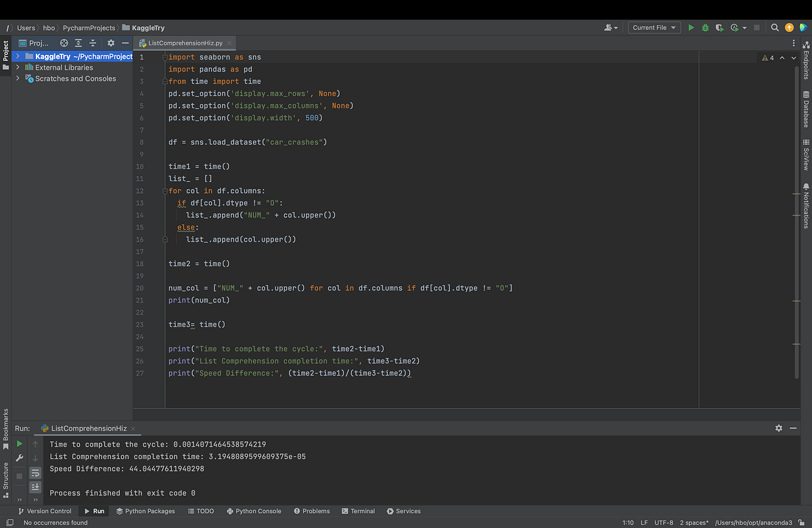Select the KaggleTry tree item
The width and height of the screenshot is (812, 528).
[x=73, y=57]
